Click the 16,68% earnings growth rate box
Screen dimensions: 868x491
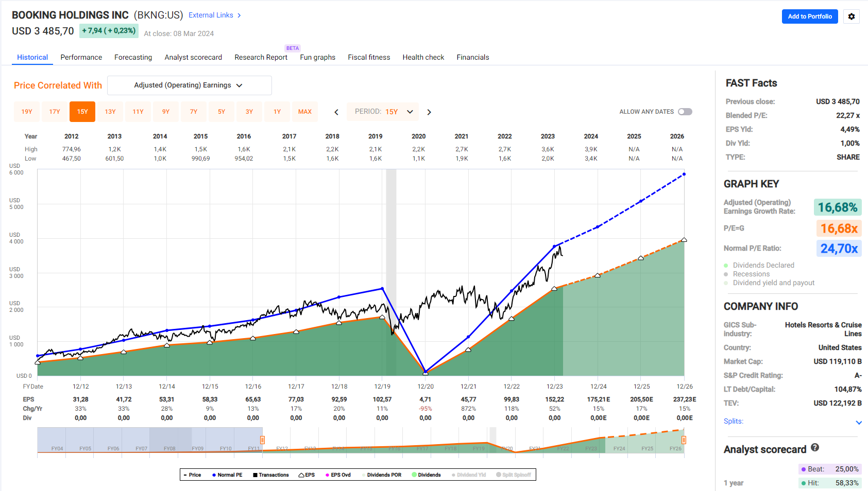pyautogui.click(x=837, y=207)
